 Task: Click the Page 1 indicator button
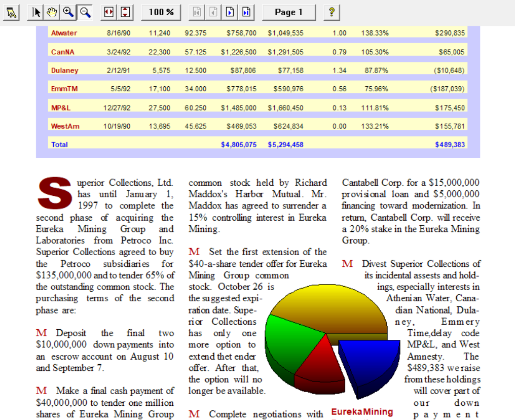click(289, 13)
